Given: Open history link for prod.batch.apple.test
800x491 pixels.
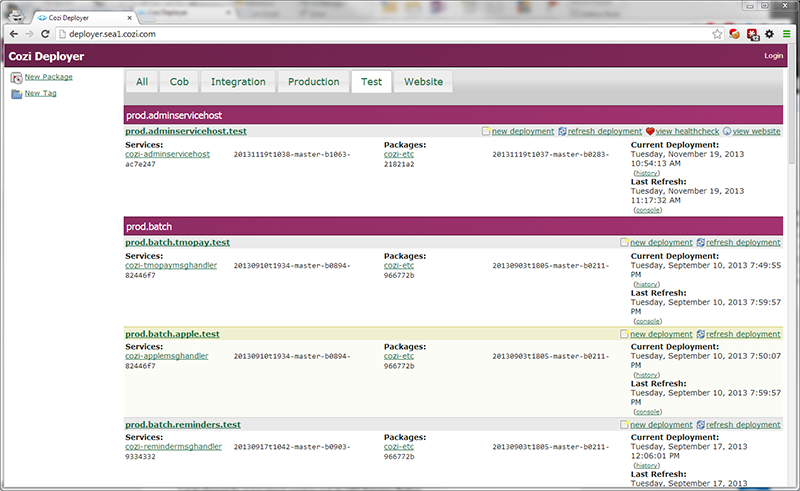Looking at the screenshot, I should click(646, 375).
